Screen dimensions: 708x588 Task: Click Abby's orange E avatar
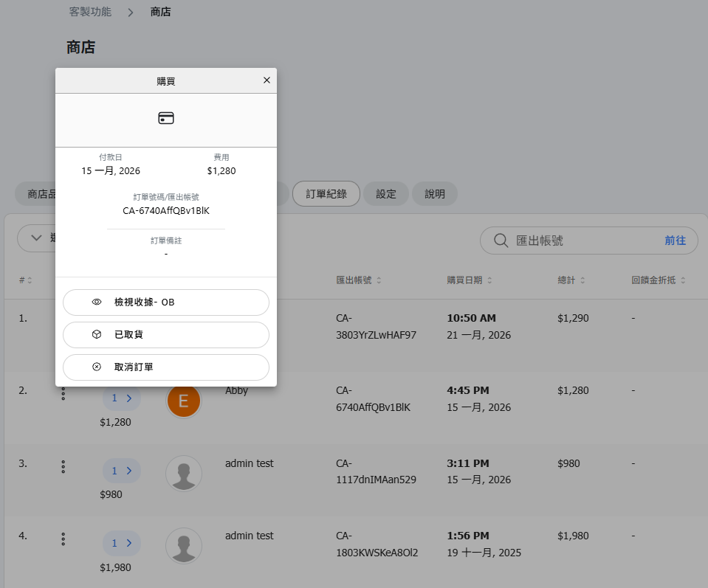coord(184,401)
